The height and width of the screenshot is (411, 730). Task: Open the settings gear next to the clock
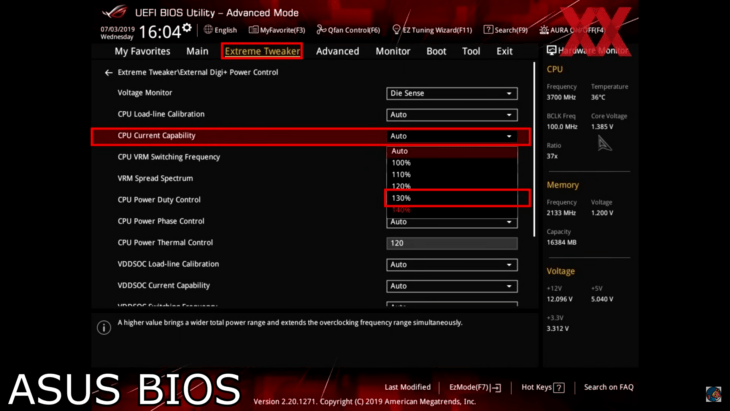pos(187,28)
